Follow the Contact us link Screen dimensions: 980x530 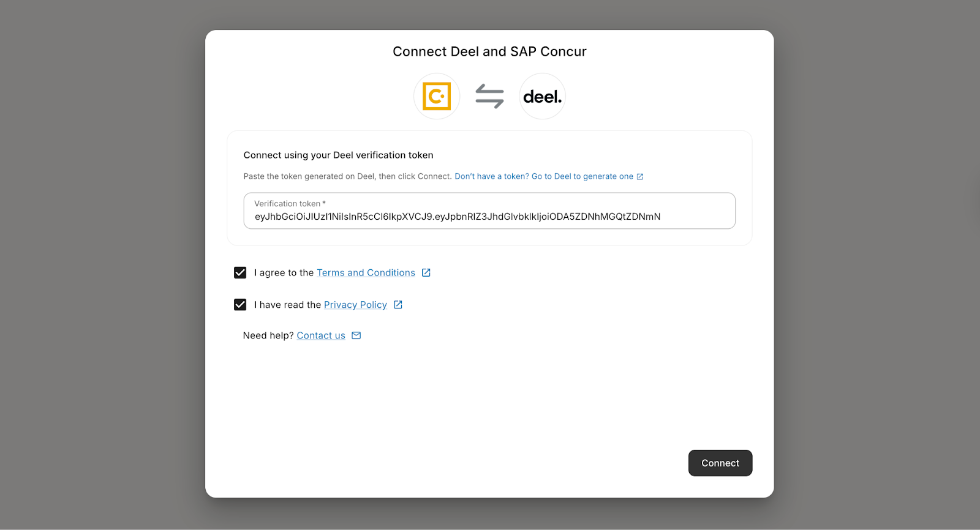321,336
